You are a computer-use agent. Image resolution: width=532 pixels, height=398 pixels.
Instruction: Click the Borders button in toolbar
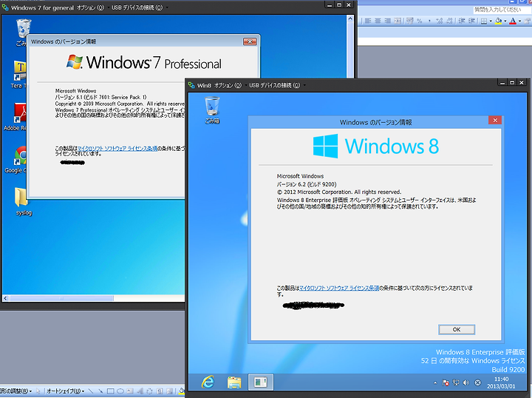[484, 21]
